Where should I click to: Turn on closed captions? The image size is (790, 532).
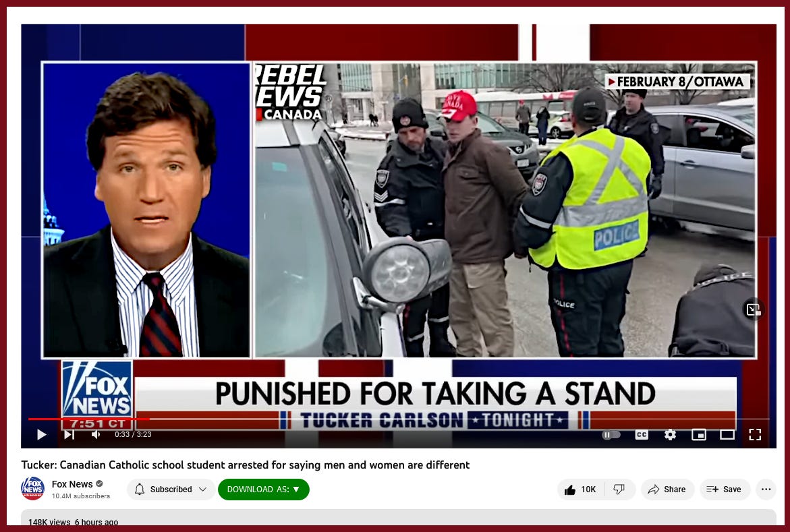click(642, 434)
